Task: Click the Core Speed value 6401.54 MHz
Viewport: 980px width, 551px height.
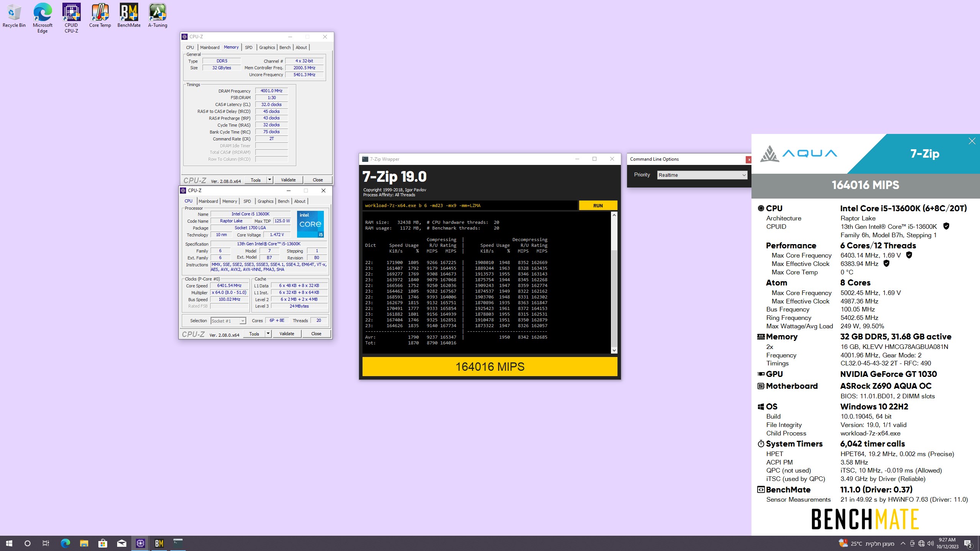Action: [229, 285]
